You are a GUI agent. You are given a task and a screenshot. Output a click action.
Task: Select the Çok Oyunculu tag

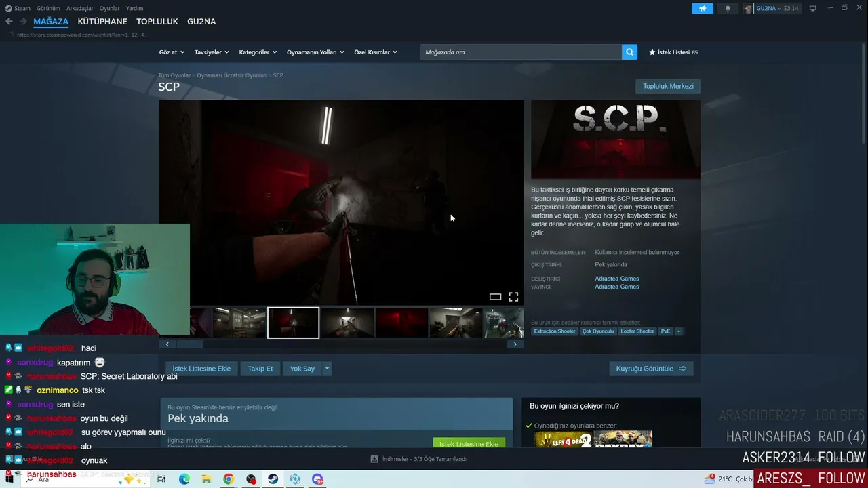coord(597,331)
